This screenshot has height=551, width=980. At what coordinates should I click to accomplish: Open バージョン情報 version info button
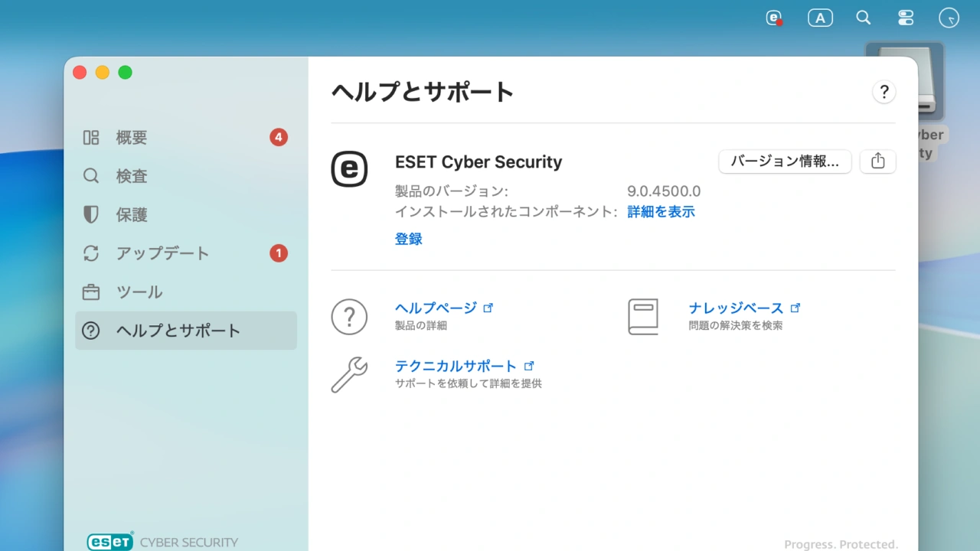pos(785,161)
